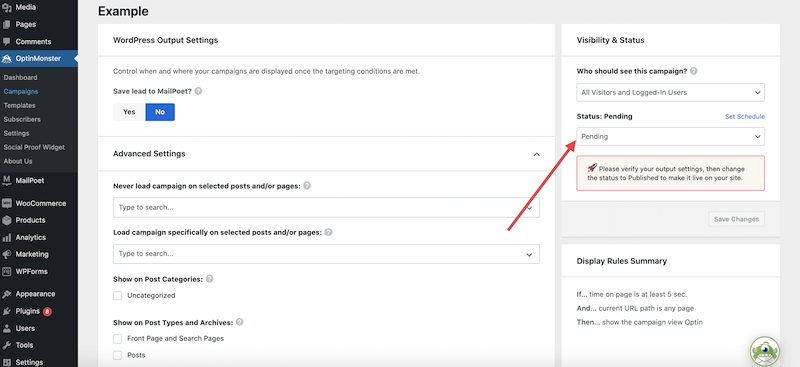Click the WPForms icon

click(7, 272)
